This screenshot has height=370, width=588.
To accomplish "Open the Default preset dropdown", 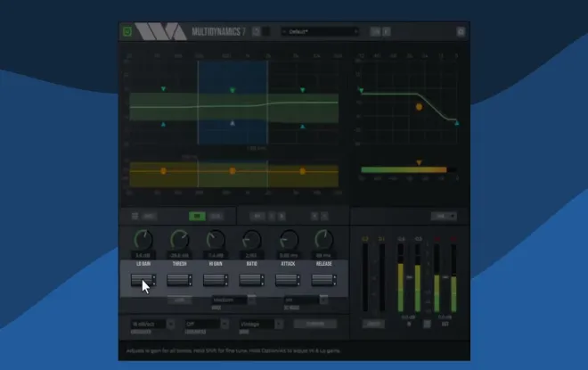I will point(320,31).
